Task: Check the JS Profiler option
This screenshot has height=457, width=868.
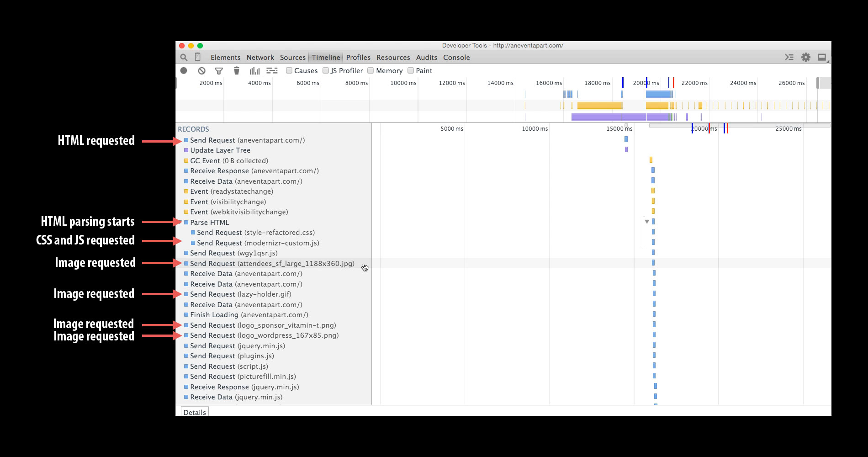Action: [x=326, y=70]
